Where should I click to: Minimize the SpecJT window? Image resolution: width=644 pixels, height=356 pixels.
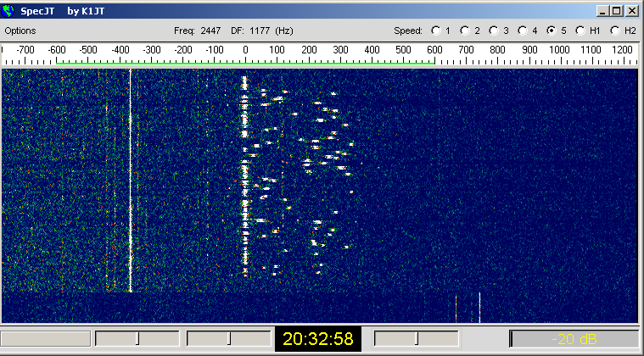[602, 11]
